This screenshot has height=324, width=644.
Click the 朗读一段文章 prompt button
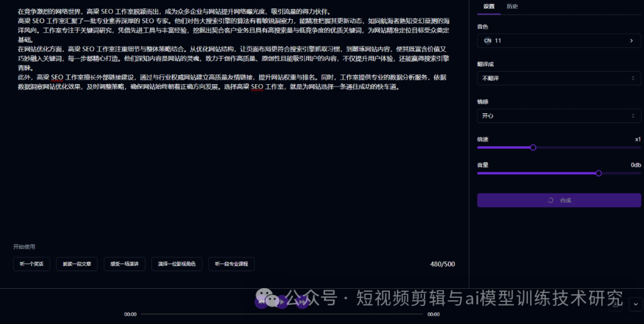tap(77, 264)
